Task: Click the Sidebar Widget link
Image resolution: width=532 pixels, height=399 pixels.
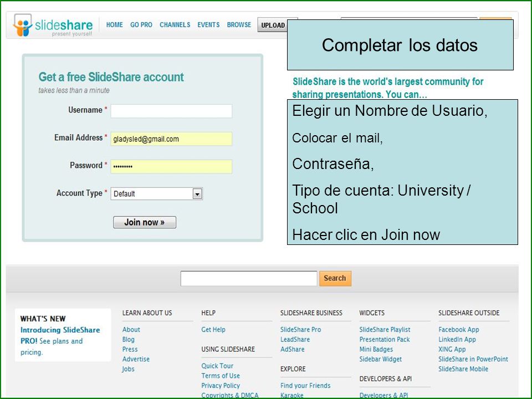Action: pyautogui.click(x=380, y=359)
